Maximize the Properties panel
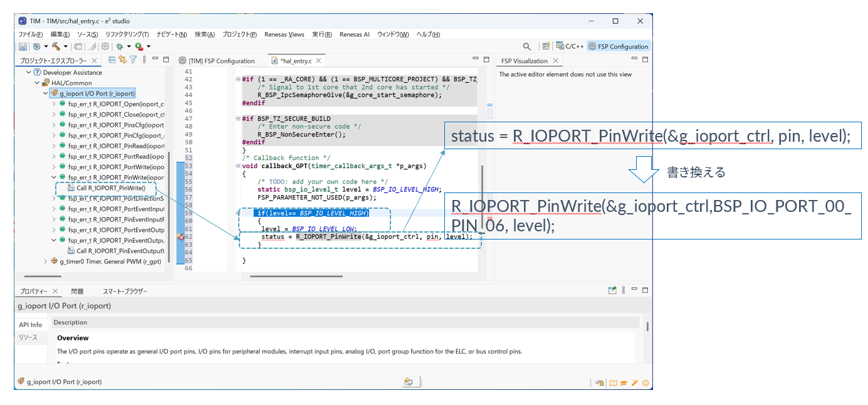 point(645,290)
